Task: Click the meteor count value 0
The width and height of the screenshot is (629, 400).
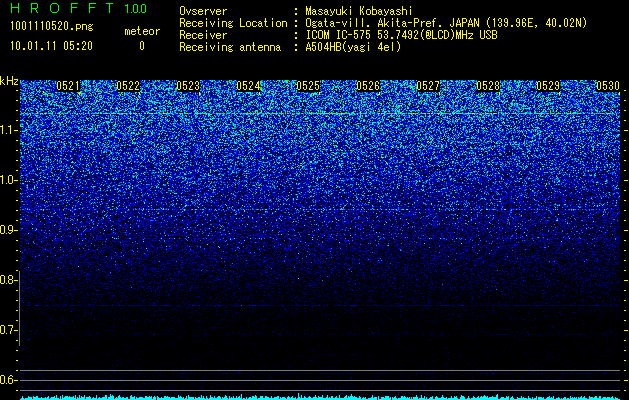Action: click(x=142, y=46)
